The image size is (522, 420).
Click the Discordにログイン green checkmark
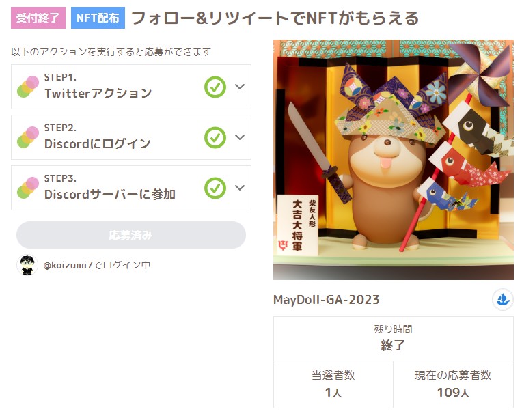point(215,137)
